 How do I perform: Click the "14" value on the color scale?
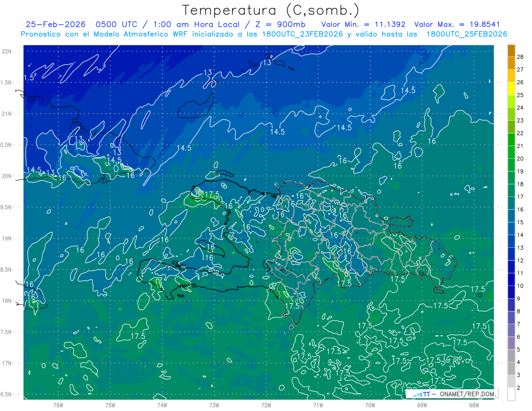[x=520, y=235]
